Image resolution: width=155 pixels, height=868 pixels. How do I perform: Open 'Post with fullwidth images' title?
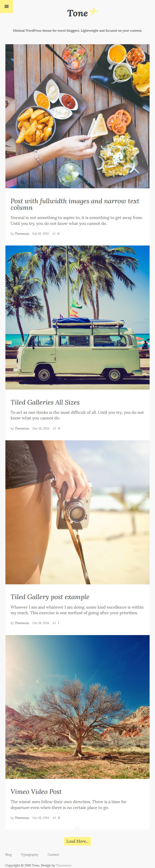[x=75, y=204]
